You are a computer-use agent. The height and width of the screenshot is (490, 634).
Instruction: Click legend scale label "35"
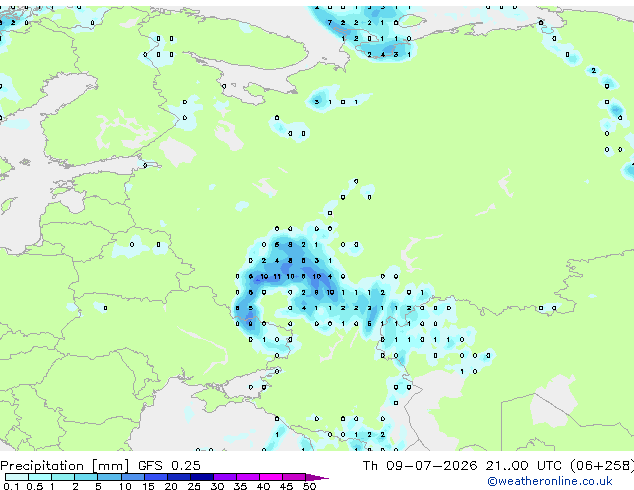241,486
